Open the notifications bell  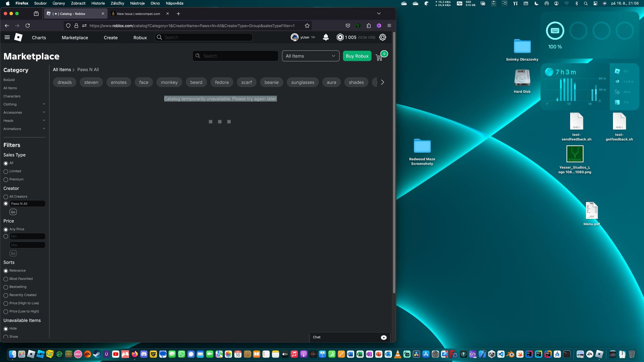point(326,37)
